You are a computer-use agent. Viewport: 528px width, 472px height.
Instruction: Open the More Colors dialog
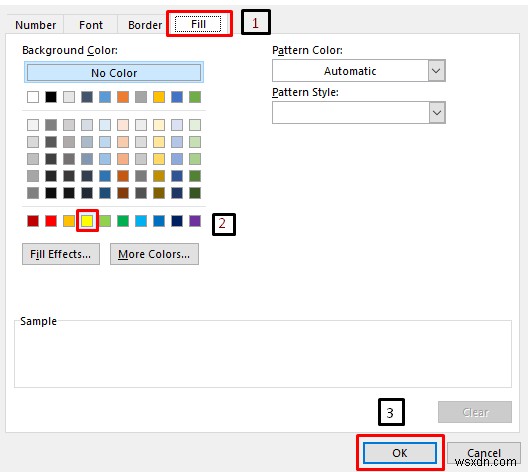pos(154,254)
